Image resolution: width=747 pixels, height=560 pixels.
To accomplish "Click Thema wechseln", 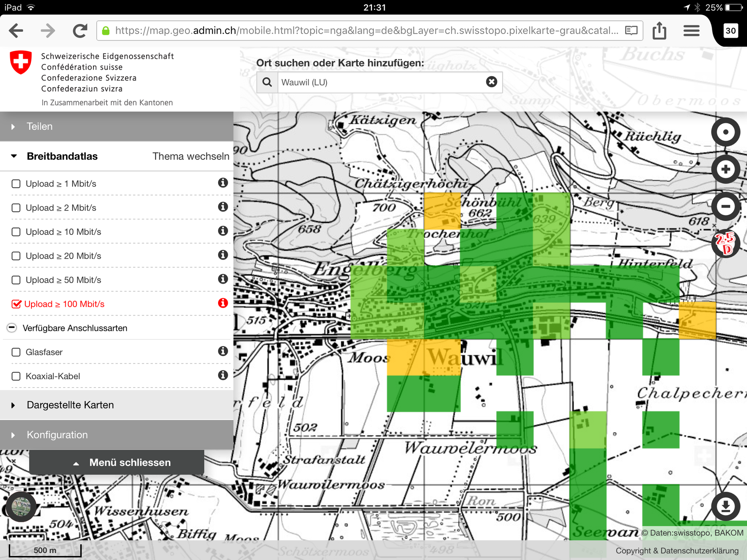I will [x=191, y=156].
